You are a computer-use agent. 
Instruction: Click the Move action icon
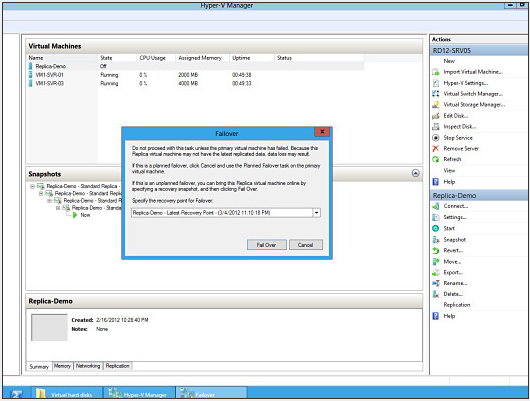coord(436,262)
